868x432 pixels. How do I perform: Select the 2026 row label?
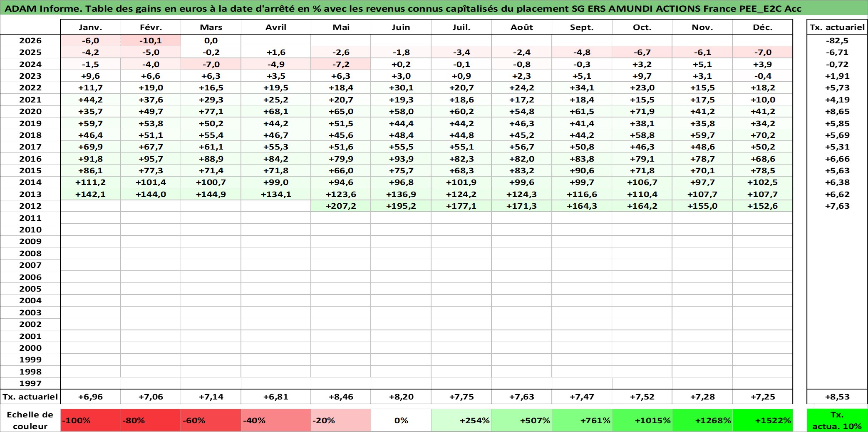tap(30, 40)
